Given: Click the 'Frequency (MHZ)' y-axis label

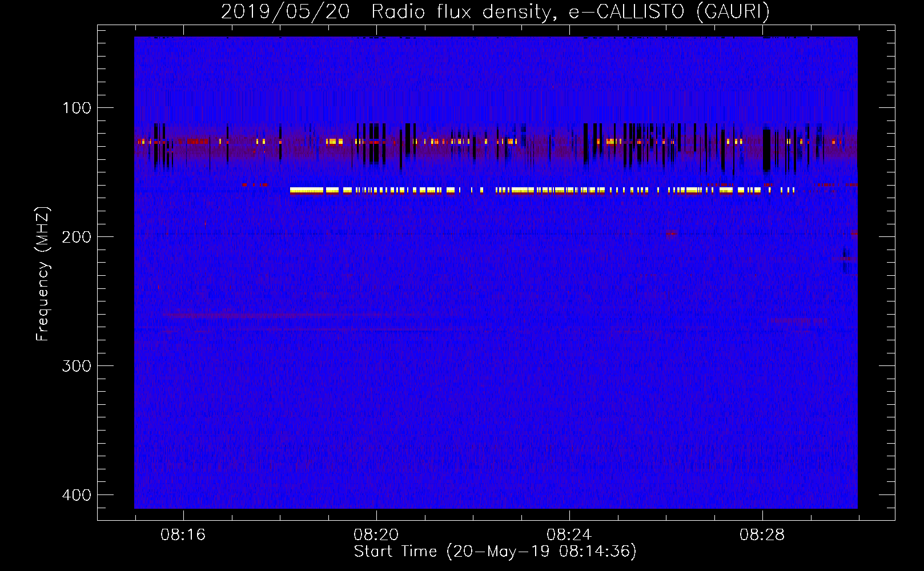Looking at the screenshot, I should click(43, 274).
